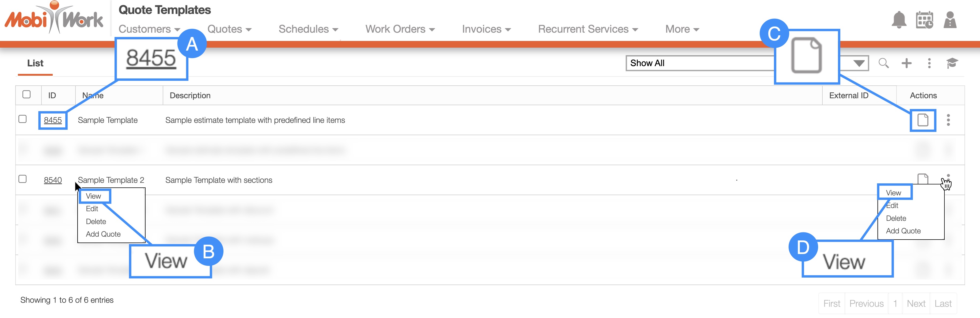This screenshot has height=318, width=980.
Task: Select the checkbox for Sample Template 2
Action: (22, 179)
